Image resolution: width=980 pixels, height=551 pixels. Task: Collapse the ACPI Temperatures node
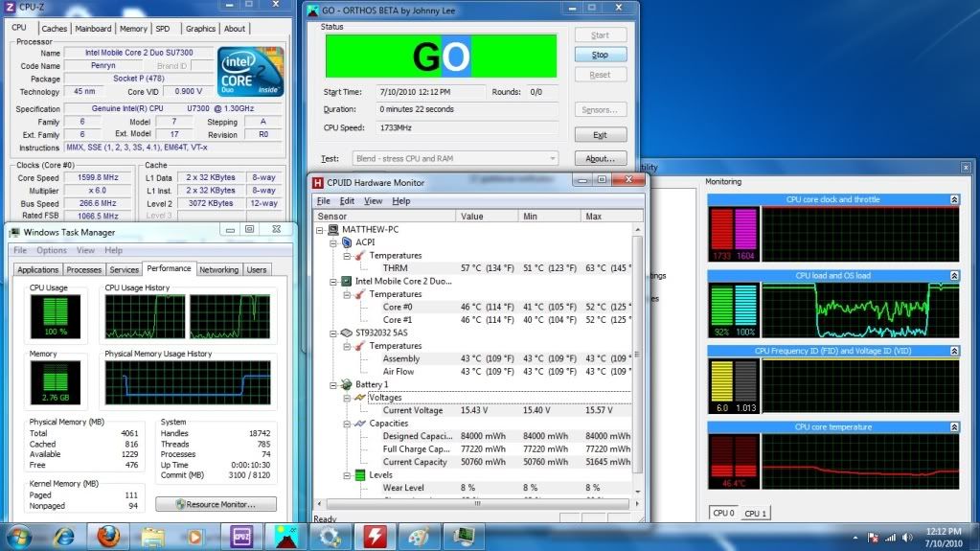(x=347, y=256)
